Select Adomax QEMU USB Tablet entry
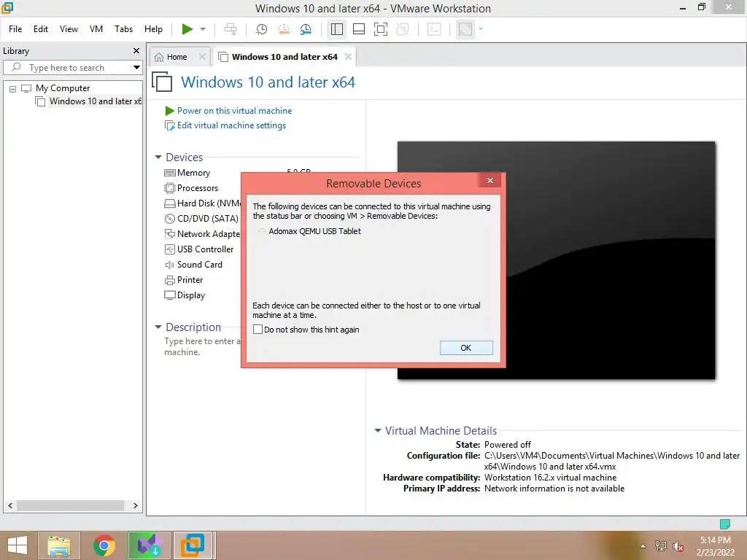This screenshot has height=560, width=747. click(x=314, y=231)
